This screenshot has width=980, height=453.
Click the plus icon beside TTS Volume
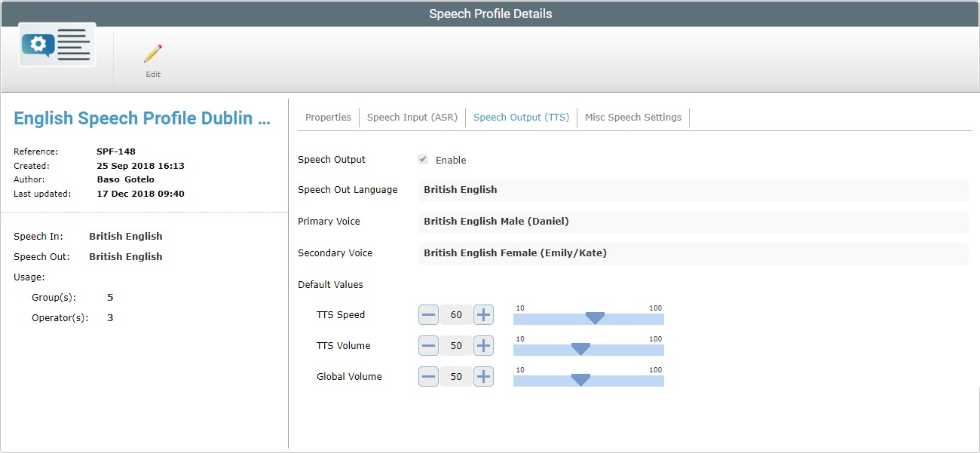pyautogui.click(x=483, y=345)
